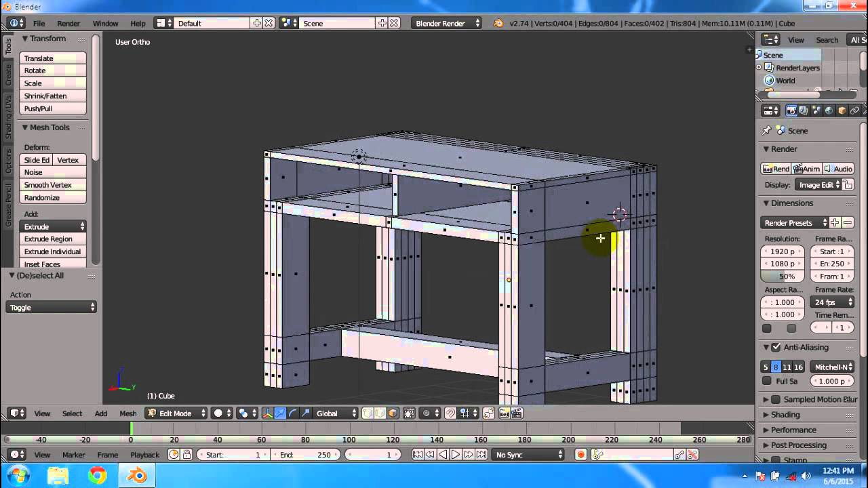868x488 pixels.
Task: Click the Shrink/Fatten button
Action: [x=53, y=96]
